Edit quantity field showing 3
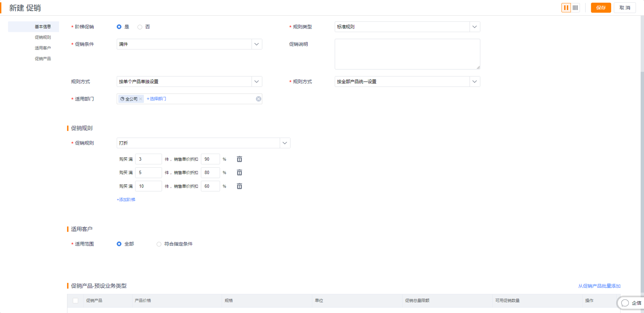Image resolution: width=644 pixels, height=313 pixels. [148, 159]
